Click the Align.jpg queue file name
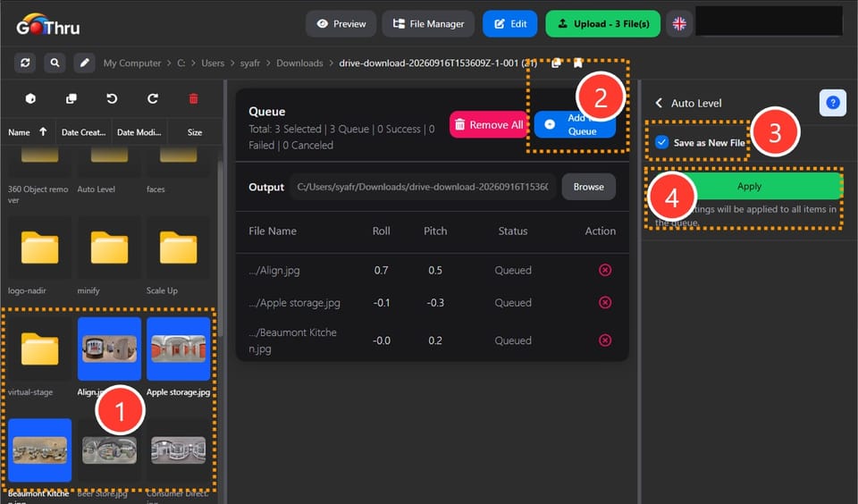The image size is (858, 504). tap(274, 271)
